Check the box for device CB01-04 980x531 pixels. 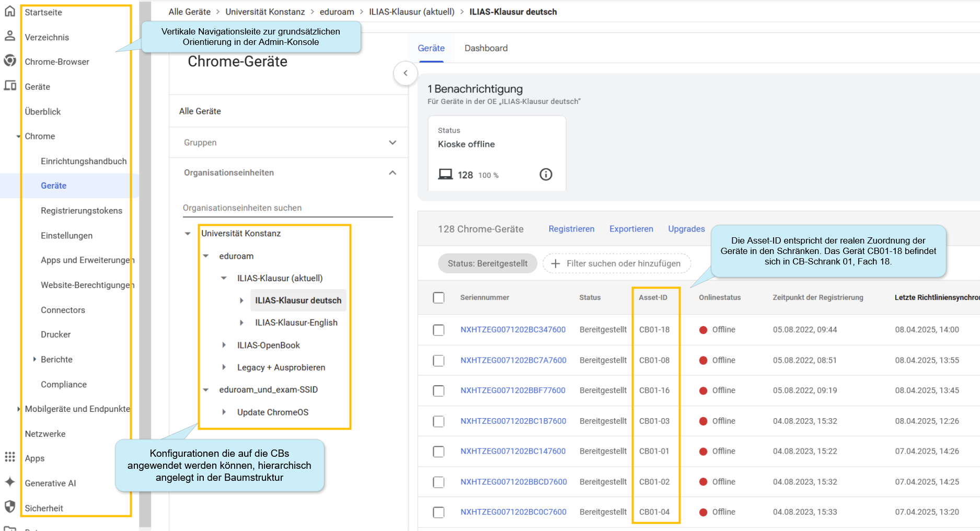pyautogui.click(x=439, y=512)
